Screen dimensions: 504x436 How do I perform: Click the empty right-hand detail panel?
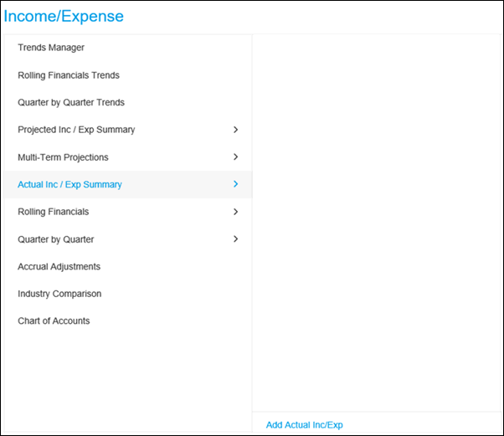377,223
